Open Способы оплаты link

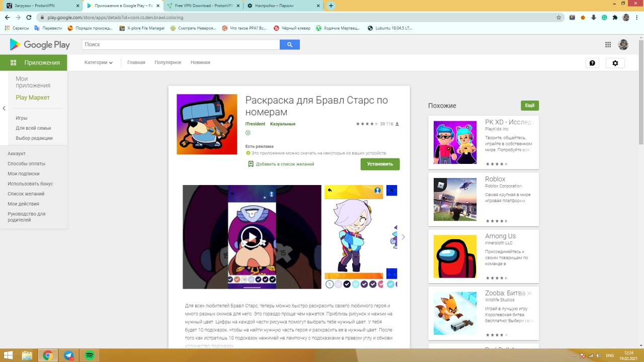click(26, 163)
